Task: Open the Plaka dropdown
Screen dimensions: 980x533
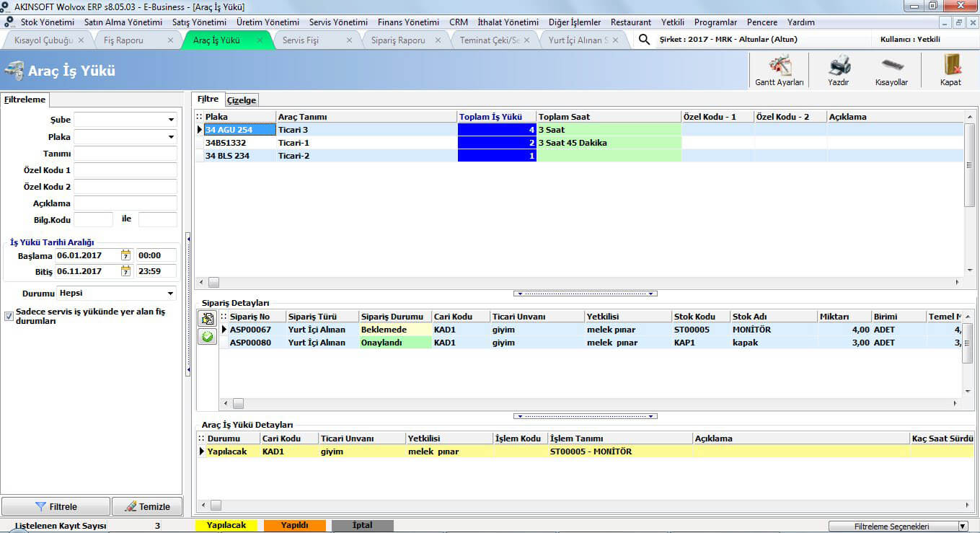Action: click(x=171, y=137)
